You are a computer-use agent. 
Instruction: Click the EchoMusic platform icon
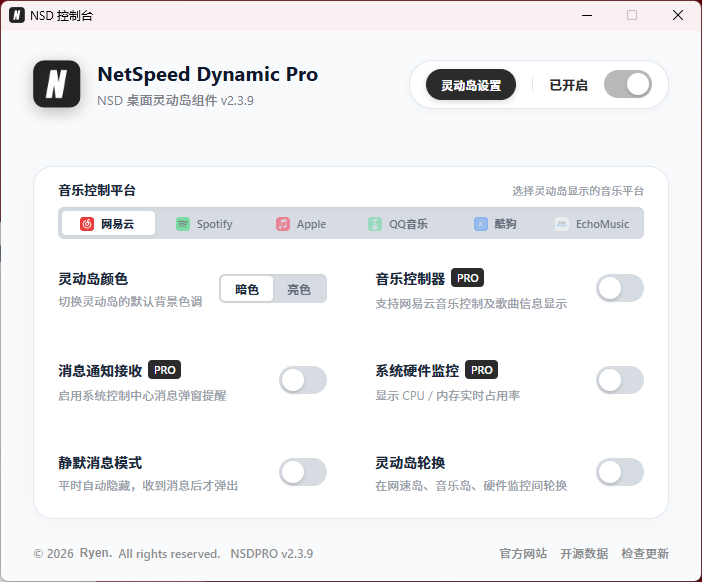[562, 224]
